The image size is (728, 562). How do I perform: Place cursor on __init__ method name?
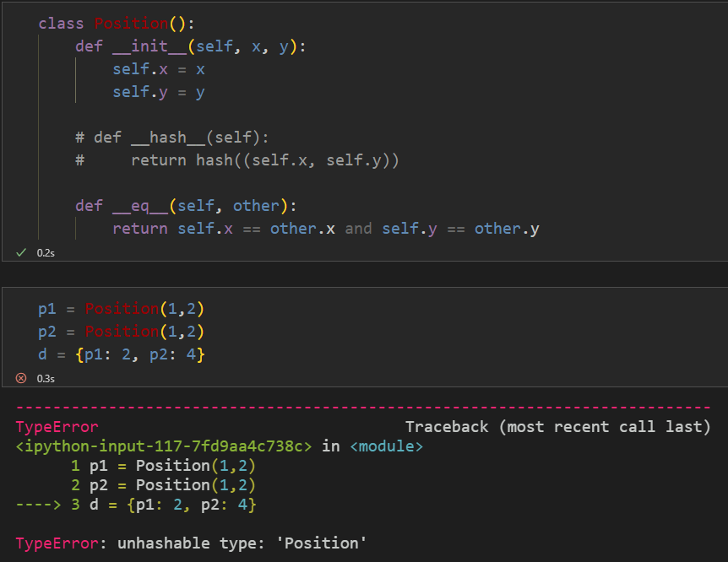click(149, 46)
